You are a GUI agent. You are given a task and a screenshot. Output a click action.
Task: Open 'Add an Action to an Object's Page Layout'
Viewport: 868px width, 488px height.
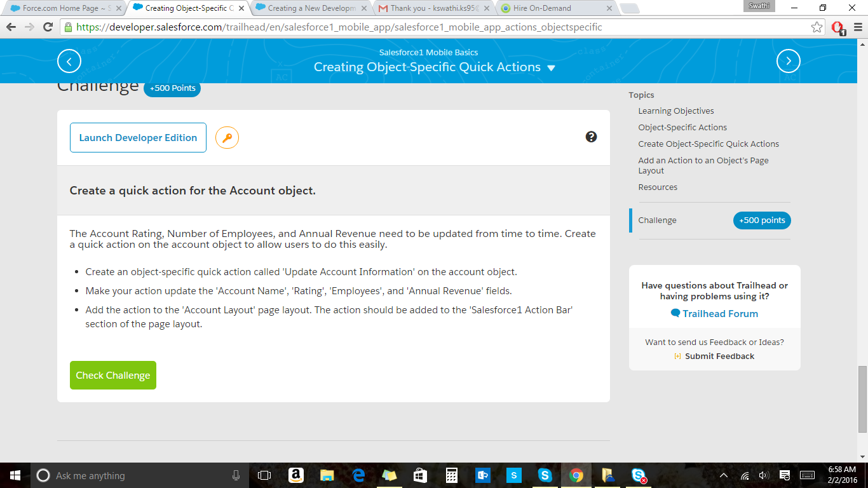pyautogui.click(x=703, y=165)
